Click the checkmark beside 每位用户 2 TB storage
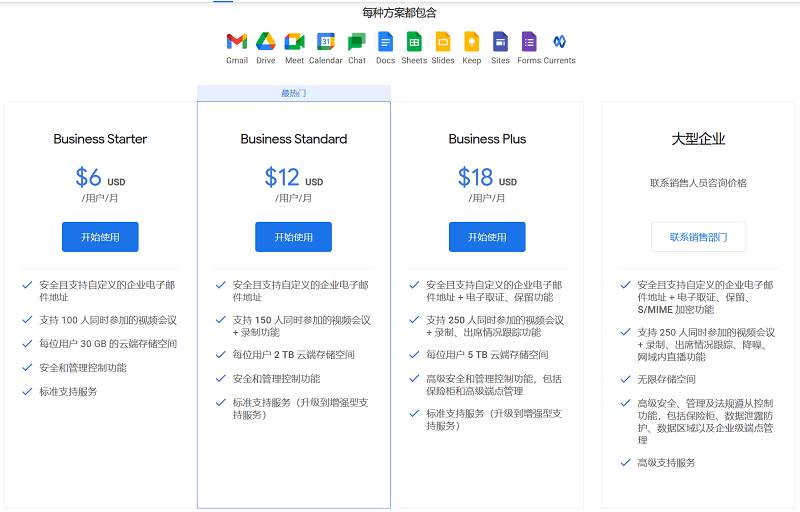This screenshot has width=800, height=512. coord(221,354)
